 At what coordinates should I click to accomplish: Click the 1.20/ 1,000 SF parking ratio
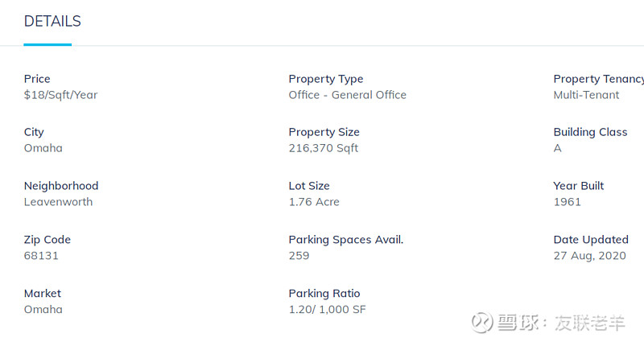tap(327, 310)
